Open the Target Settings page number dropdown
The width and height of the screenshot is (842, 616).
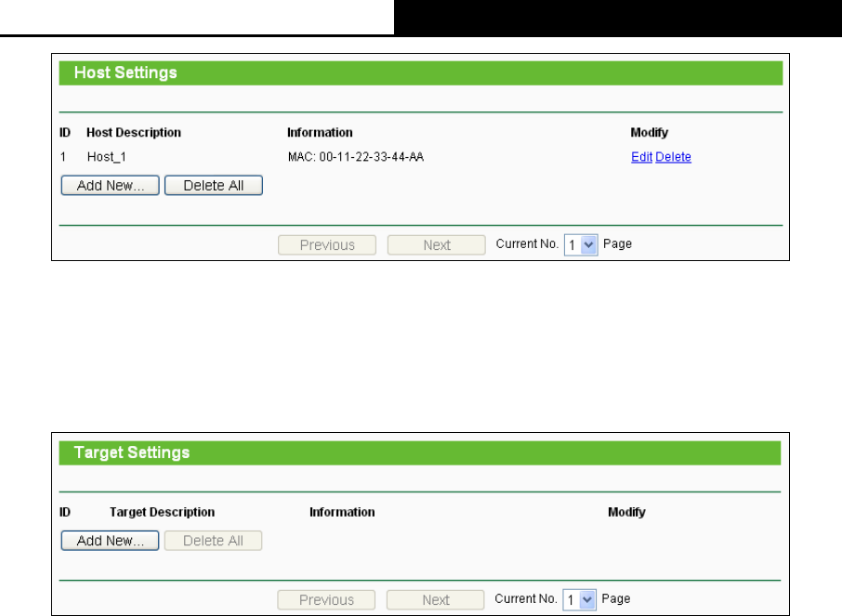point(579,600)
